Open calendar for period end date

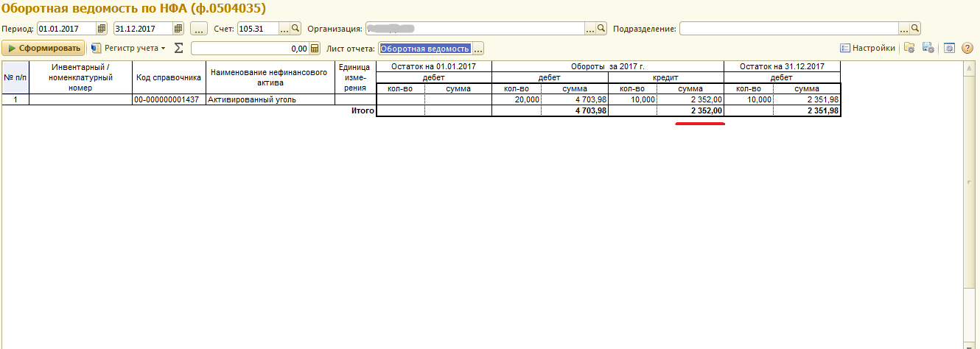(x=178, y=29)
